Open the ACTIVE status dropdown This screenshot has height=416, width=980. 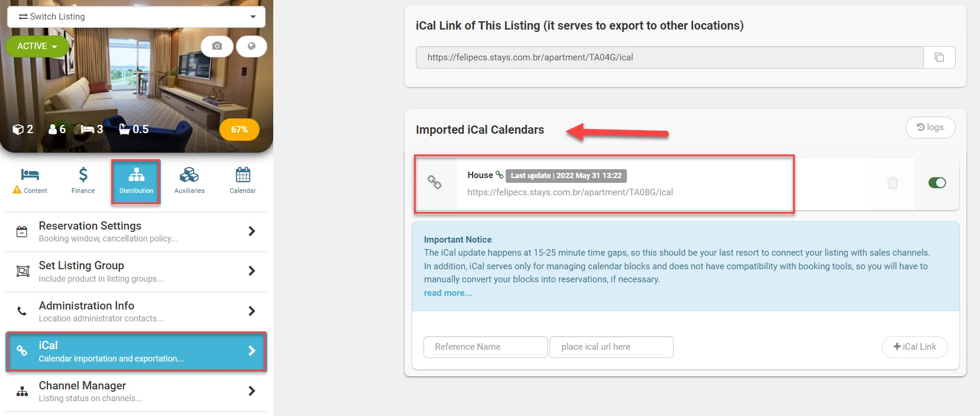click(37, 46)
